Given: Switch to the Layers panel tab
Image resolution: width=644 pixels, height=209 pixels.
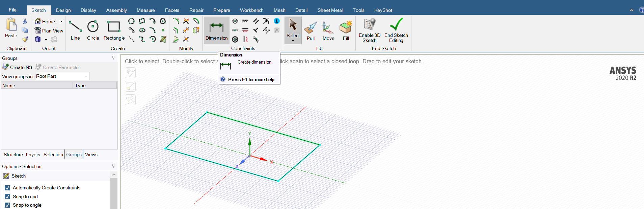Looking at the screenshot, I should tap(33, 155).
